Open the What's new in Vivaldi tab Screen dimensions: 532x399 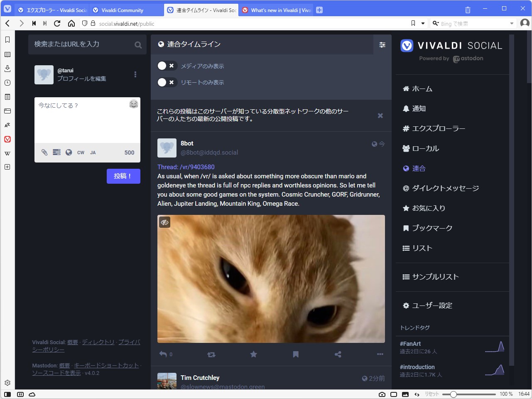(x=276, y=9)
